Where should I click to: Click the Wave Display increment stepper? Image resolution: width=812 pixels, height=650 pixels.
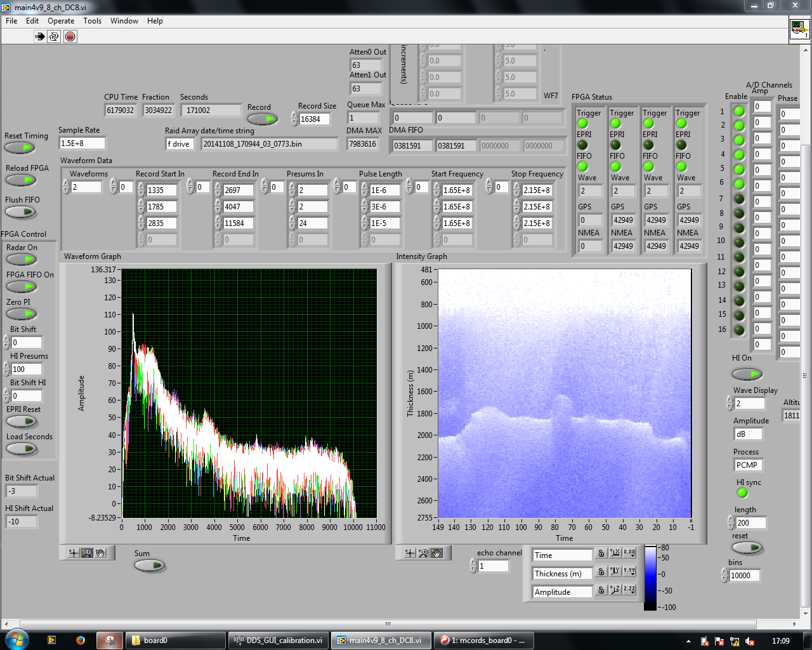[x=730, y=400]
